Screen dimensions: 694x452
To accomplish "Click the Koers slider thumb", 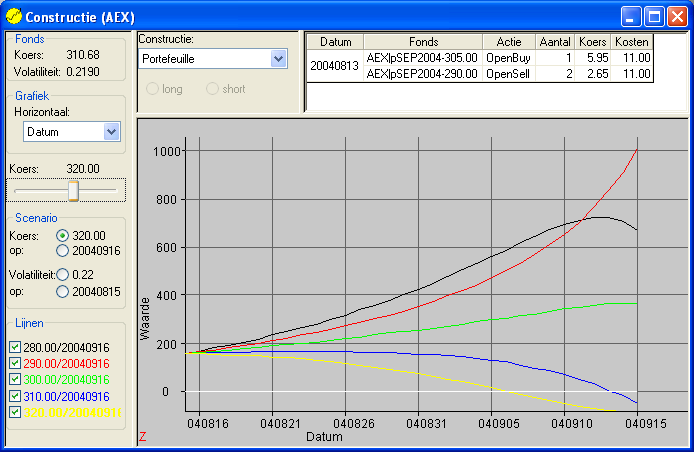I will (73, 190).
